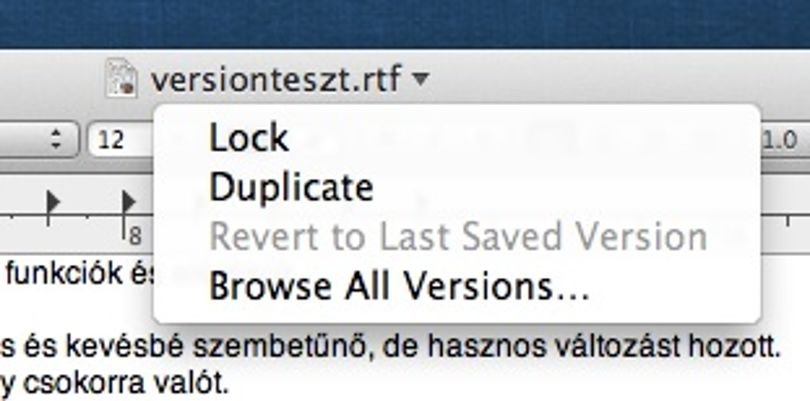Screen dimensions: 810x401
Task: Open the line spacing 1.0 control
Action: 784,140
